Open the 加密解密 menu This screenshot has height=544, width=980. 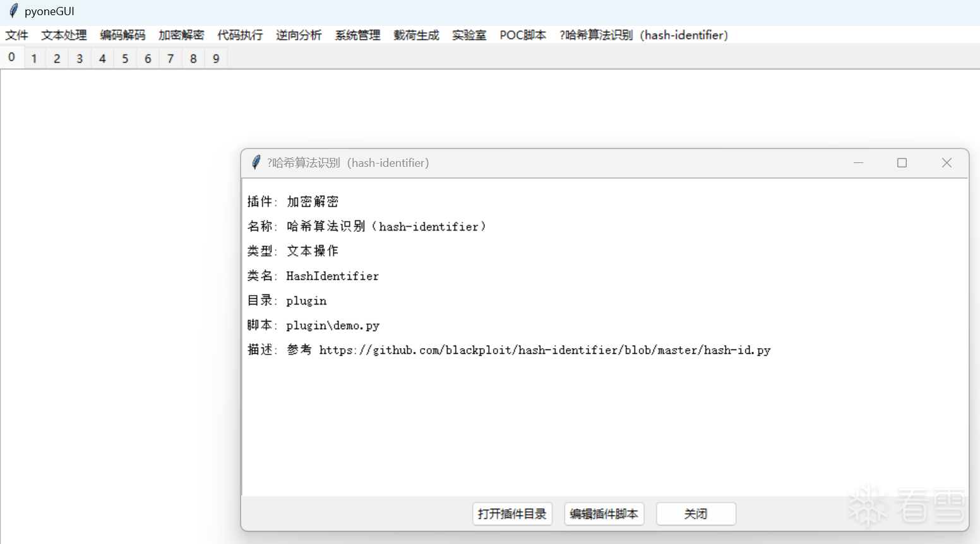click(181, 35)
